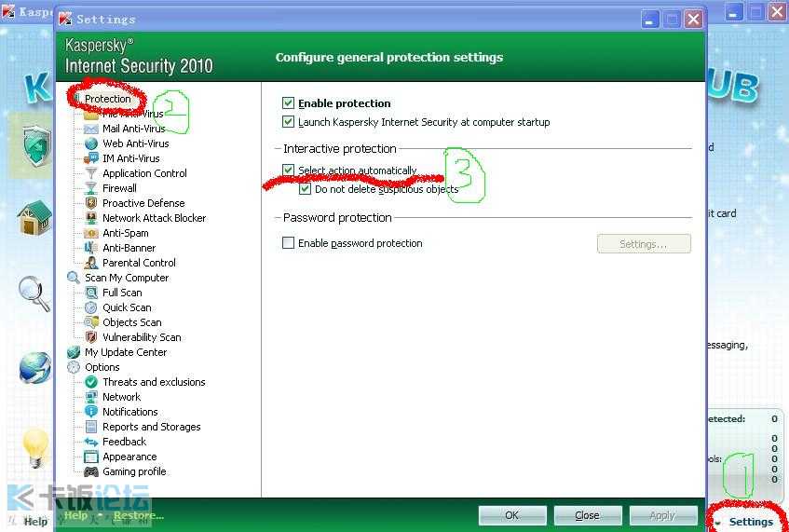The width and height of the screenshot is (789, 532).
Task: Click the Apply button
Action: click(x=663, y=515)
